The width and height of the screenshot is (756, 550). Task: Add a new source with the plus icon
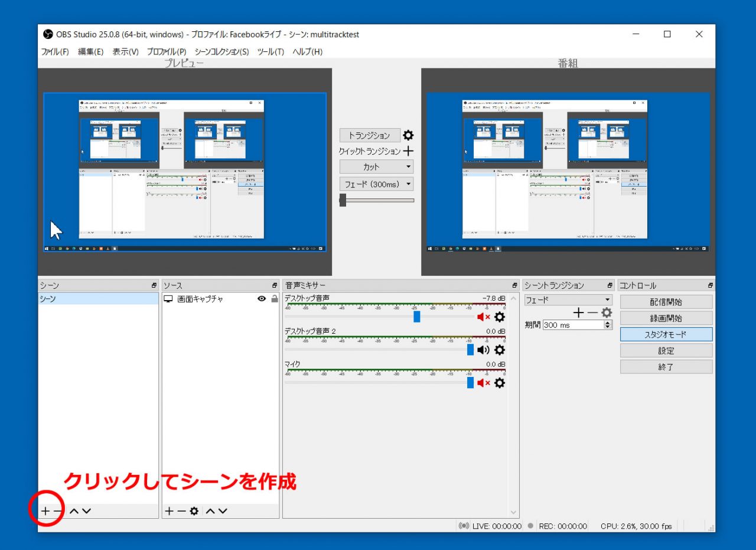point(169,511)
